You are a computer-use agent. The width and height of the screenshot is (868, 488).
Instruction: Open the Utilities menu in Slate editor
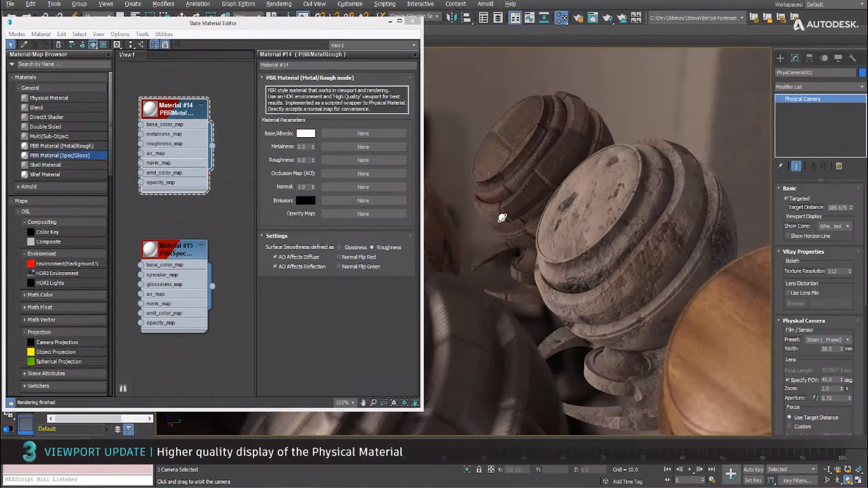click(164, 34)
